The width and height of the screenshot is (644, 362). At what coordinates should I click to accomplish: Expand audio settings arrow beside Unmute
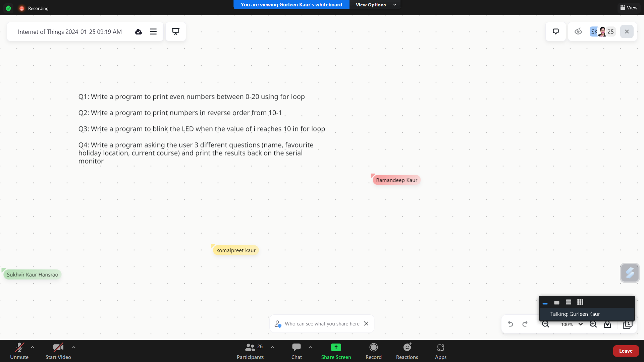[x=33, y=347]
